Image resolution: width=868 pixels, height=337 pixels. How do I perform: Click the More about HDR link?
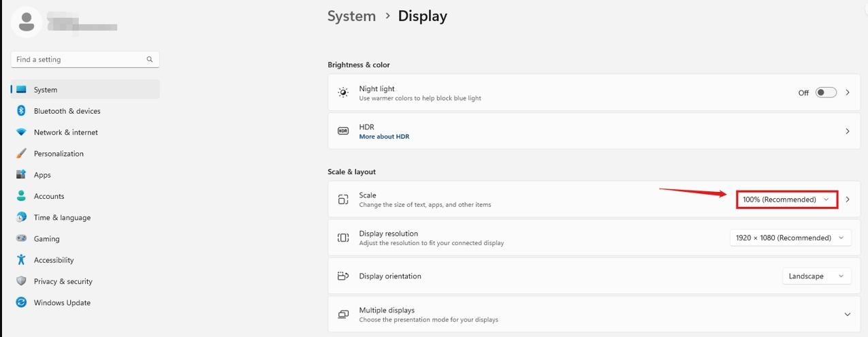(x=384, y=136)
